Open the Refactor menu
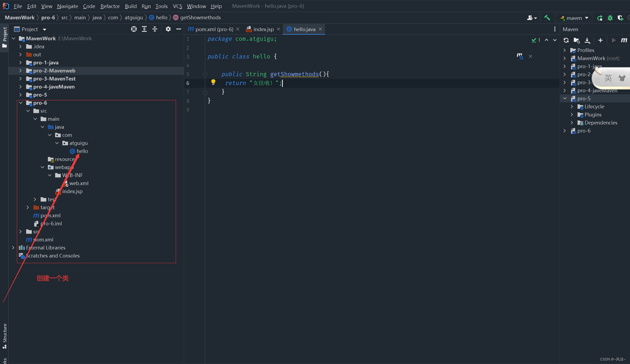Viewport: 630px width, 364px height. coord(110,6)
